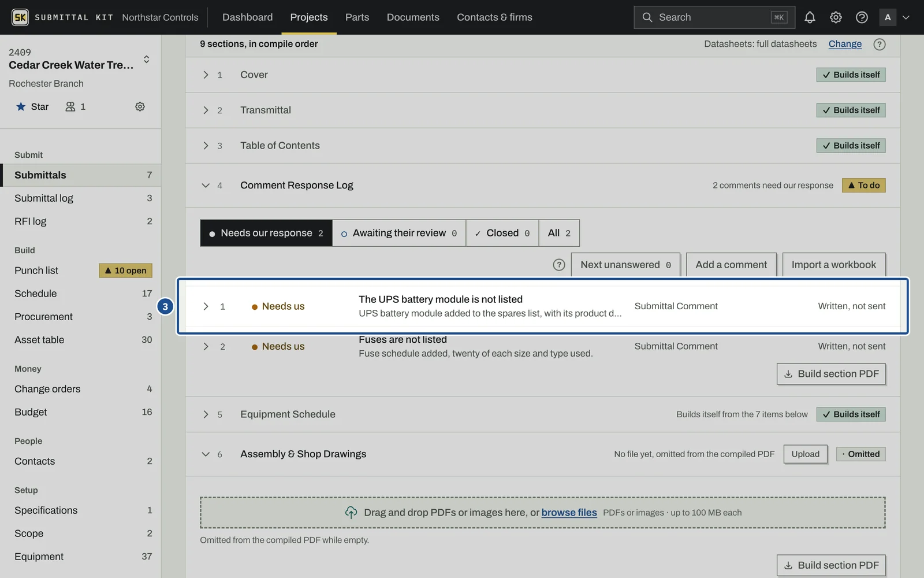Open project settings gear in sidebar
Image resolution: width=924 pixels, height=578 pixels.
coord(140,106)
